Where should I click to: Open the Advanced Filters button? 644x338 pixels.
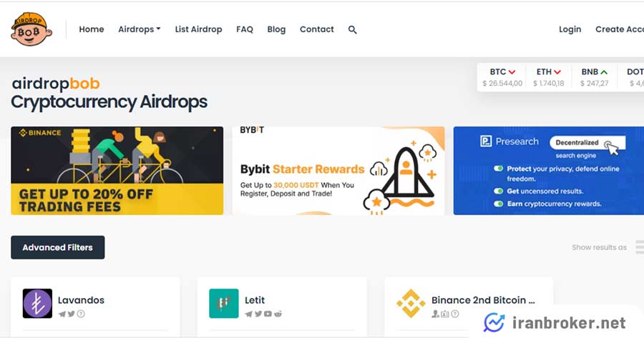57,247
